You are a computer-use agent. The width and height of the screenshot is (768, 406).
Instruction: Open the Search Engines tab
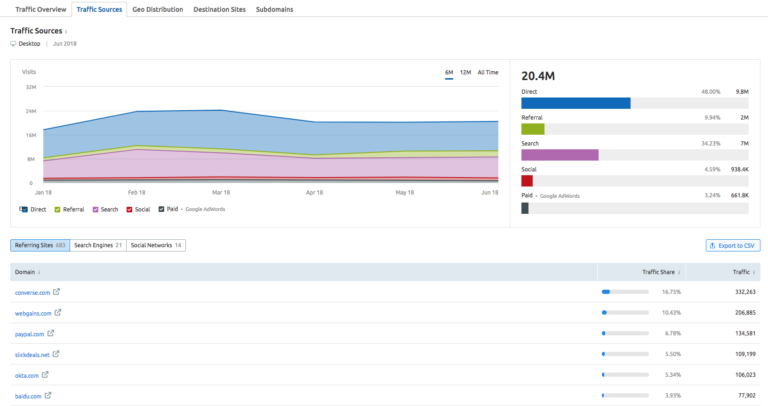click(x=98, y=245)
